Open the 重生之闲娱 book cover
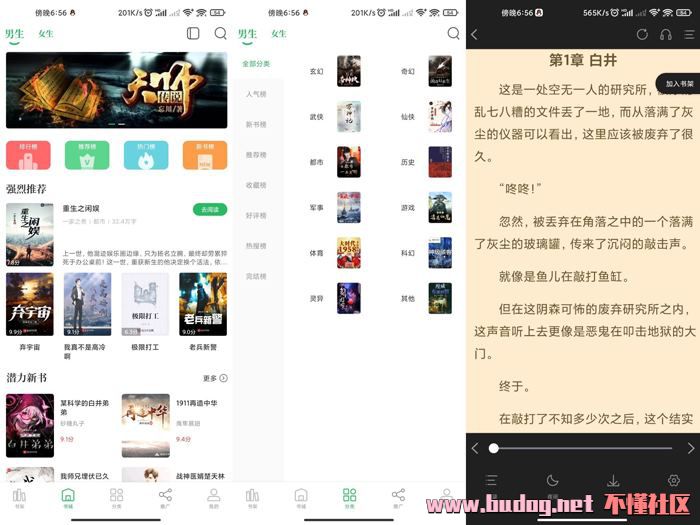Screen dimensions: 700x525 pyautogui.click(x=29, y=235)
